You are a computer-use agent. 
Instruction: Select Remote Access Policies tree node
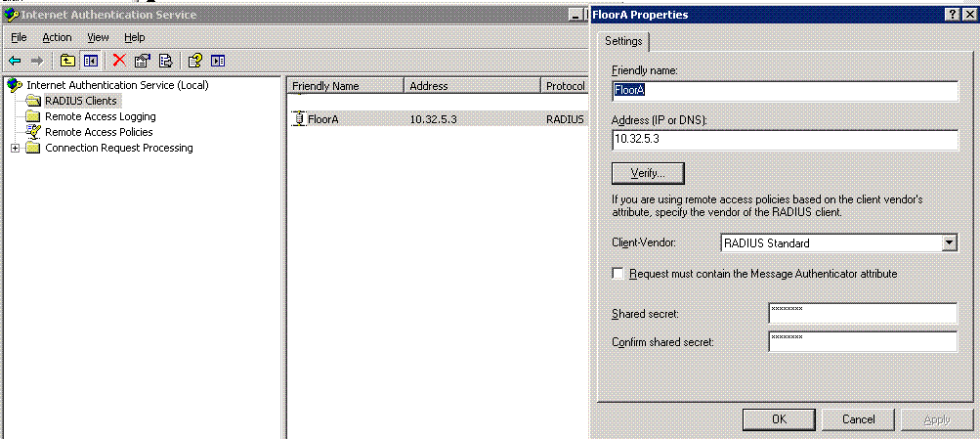99,132
